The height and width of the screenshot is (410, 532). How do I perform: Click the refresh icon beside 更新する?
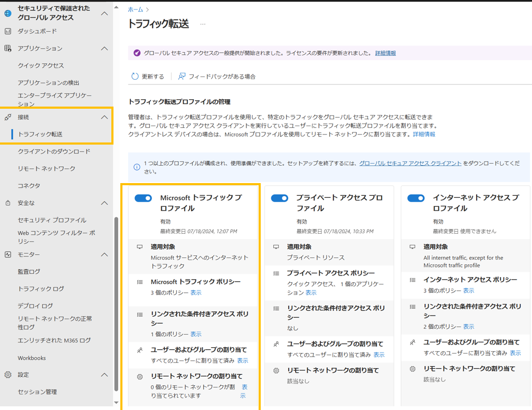click(x=135, y=77)
